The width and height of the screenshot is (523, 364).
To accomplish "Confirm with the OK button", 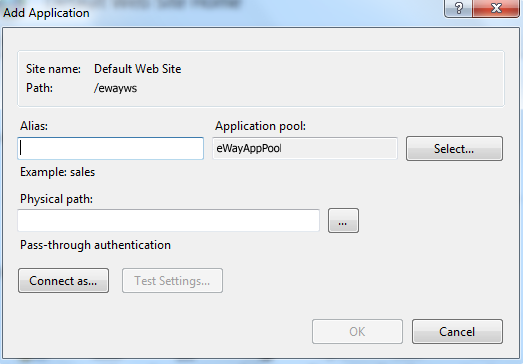I will point(357,331).
